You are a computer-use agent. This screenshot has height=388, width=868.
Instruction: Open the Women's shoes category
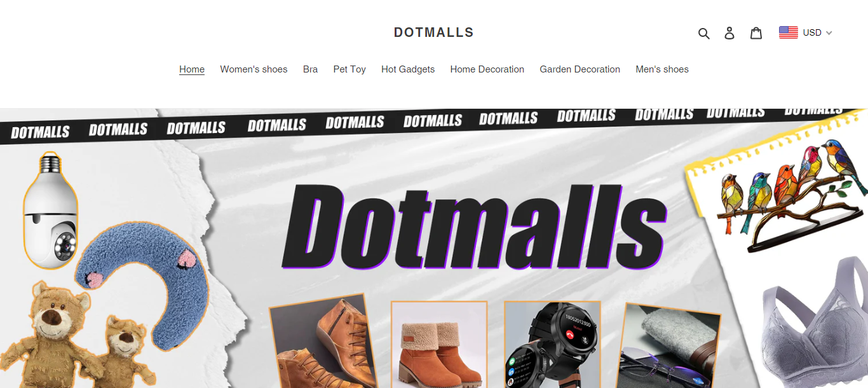pyautogui.click(x=254, y=69)
